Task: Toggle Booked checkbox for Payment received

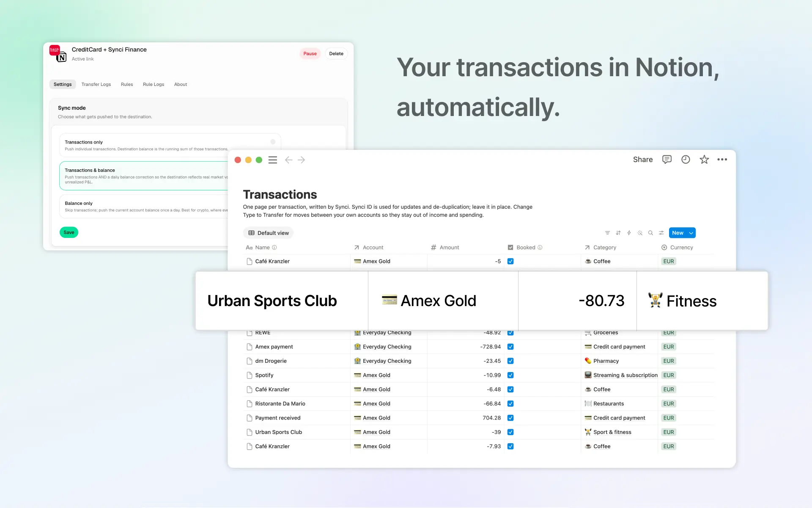Action: [x=510, y=418]
